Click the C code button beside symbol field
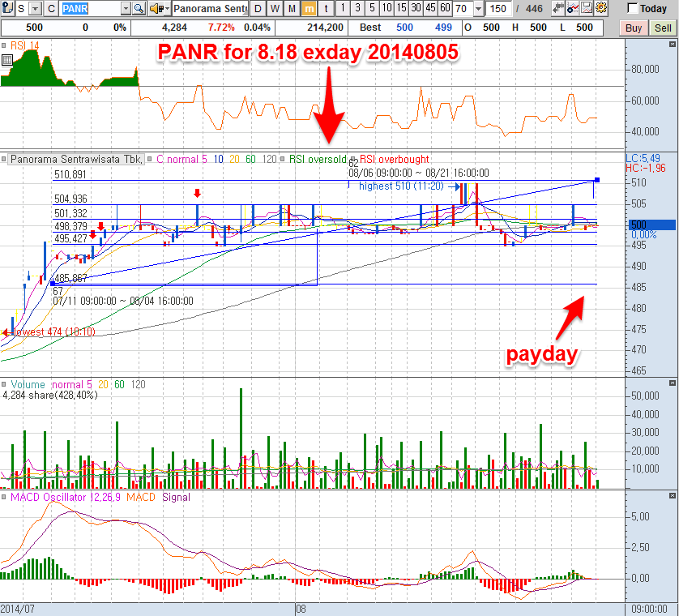The width and height of the screenshot is (679, 616). 51,8
